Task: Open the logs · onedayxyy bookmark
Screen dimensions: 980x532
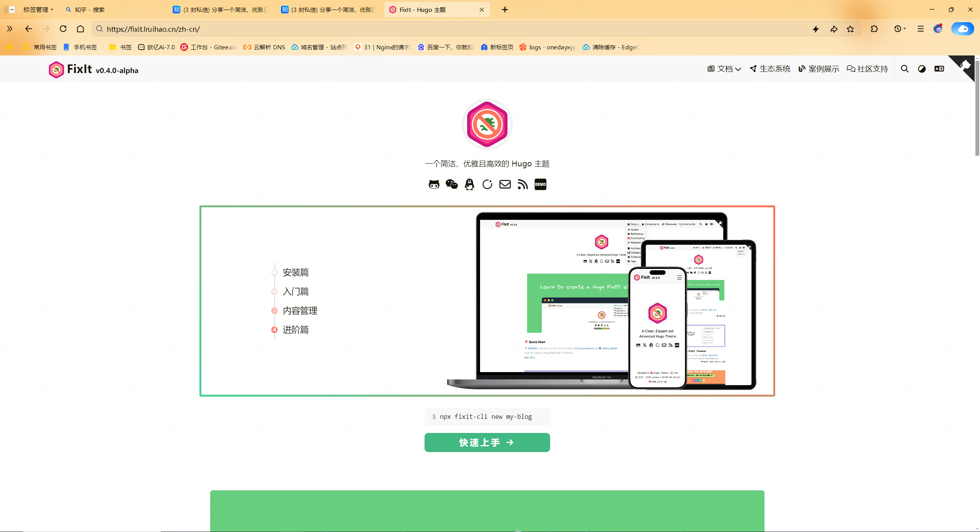Action: tap(547, 47)
